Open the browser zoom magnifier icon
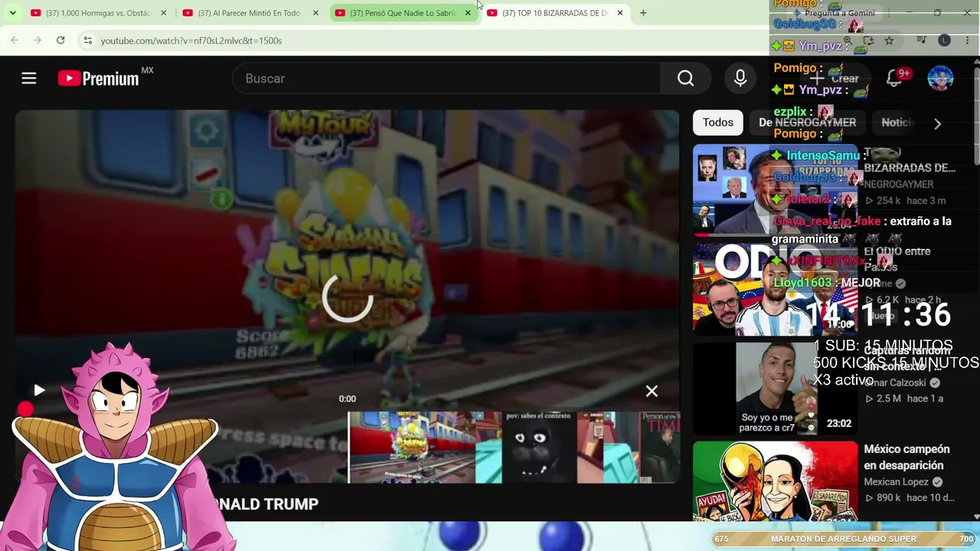The height and width of the screenshot is (551, 980). pyautogui.click(x=848, y=41)
